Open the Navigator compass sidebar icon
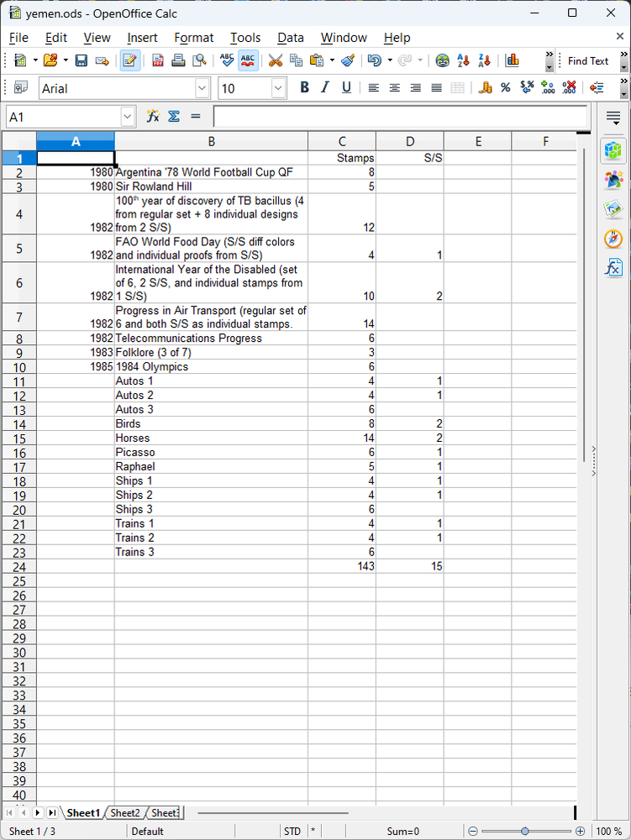The image size is (631, 840). click(613, 239)
